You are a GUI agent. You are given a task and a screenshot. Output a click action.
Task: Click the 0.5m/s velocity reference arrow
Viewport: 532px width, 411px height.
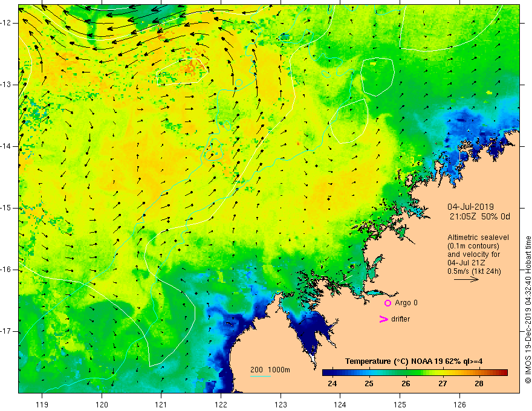466,279
